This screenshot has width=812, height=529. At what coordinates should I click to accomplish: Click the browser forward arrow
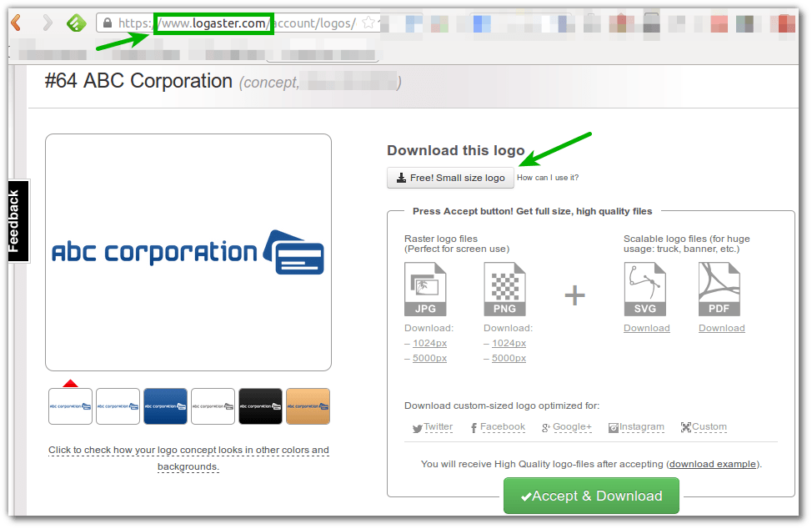pos(48,23)
